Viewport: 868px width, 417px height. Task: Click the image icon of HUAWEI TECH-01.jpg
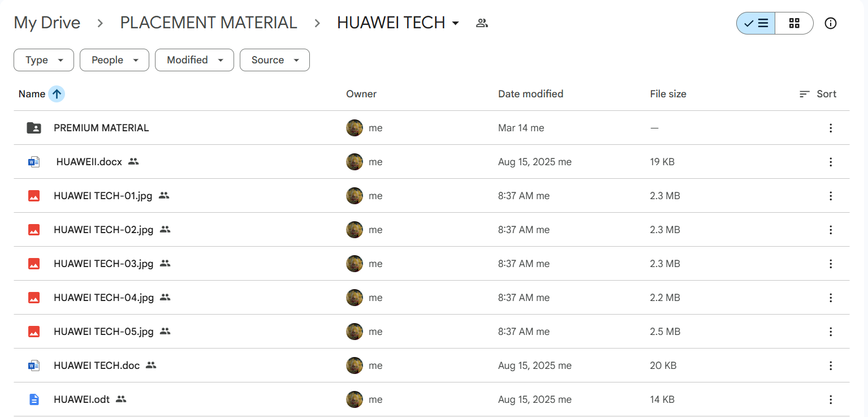point(34,196)
